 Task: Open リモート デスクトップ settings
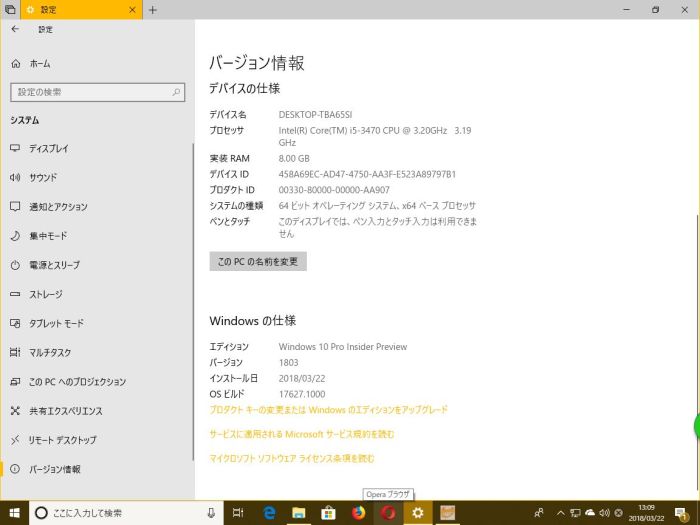(62, 440)
